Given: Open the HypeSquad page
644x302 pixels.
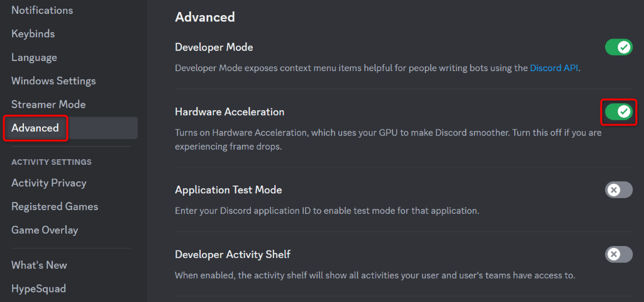Looking at the screenshot, I should [38, 289].
